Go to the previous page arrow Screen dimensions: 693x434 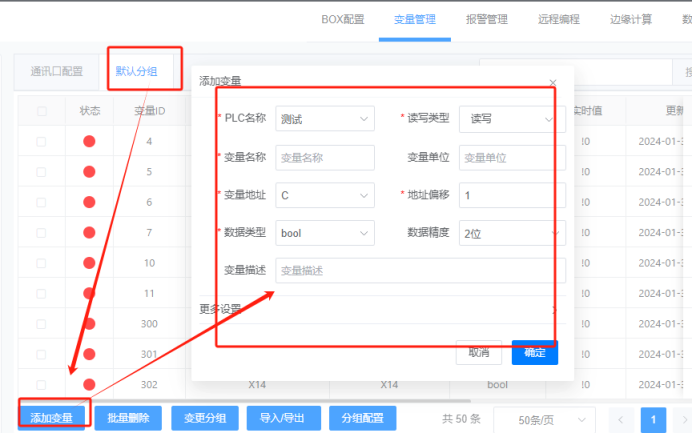click(621, 419)
